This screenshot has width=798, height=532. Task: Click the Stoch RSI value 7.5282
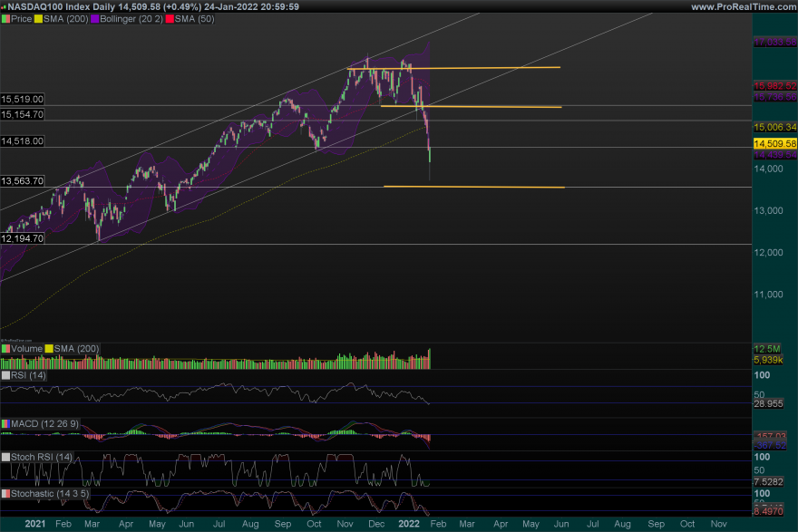coord(768,481)
